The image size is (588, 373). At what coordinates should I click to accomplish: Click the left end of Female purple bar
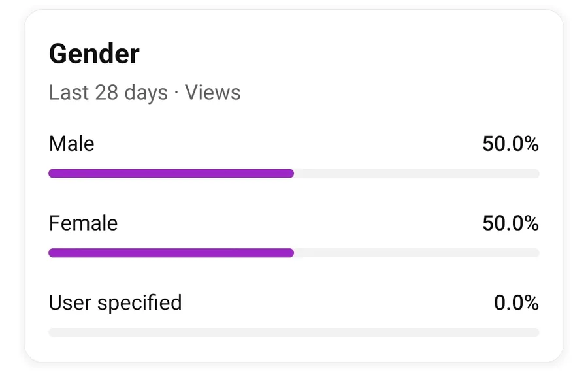coord(52,253)
